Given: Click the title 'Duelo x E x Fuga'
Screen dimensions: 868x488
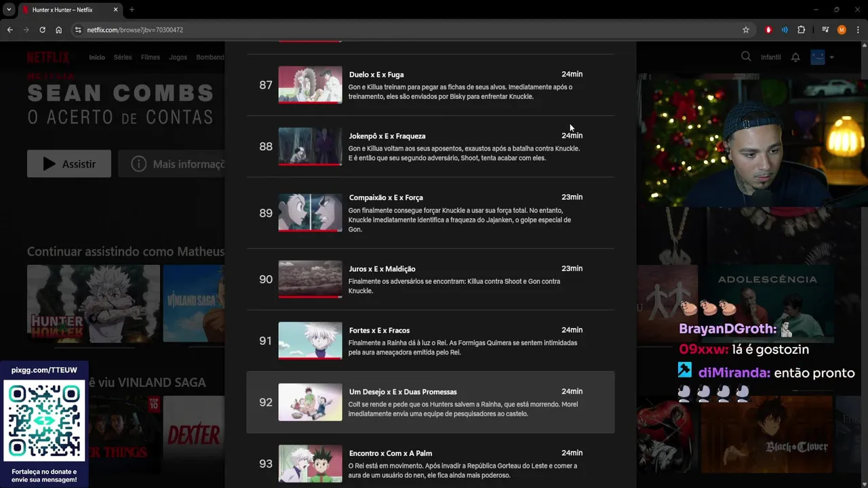Looking at the screenshot, I should [376, 75].
